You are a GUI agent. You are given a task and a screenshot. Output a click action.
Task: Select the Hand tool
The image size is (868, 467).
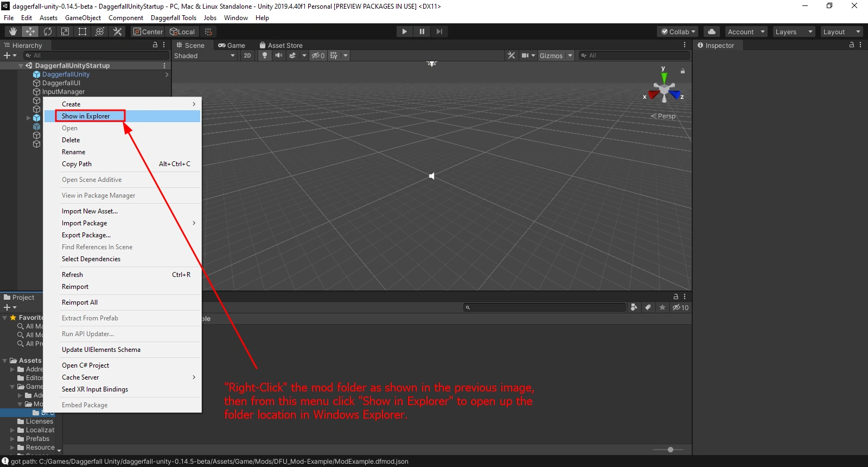point(13,31)
